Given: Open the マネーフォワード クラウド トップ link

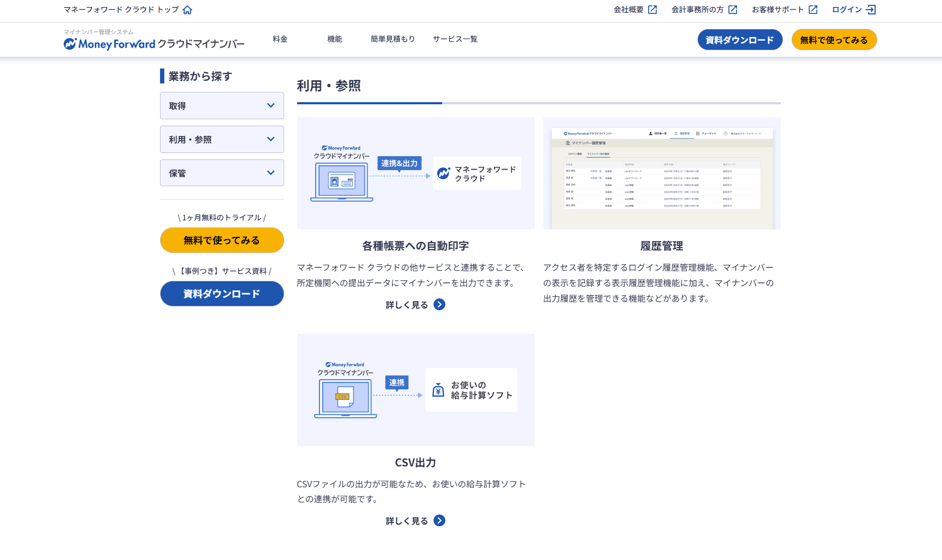Looking at the screenshot, I should click(x=121, y=10).
